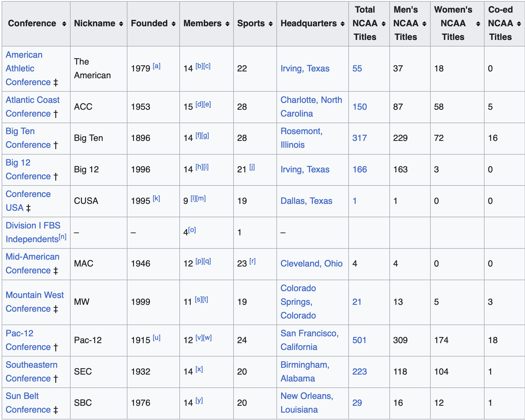Sort by Men's NCAA Titles arrows
The height and width of the screenshot is (420, 525).
click(x=424, y=24)
